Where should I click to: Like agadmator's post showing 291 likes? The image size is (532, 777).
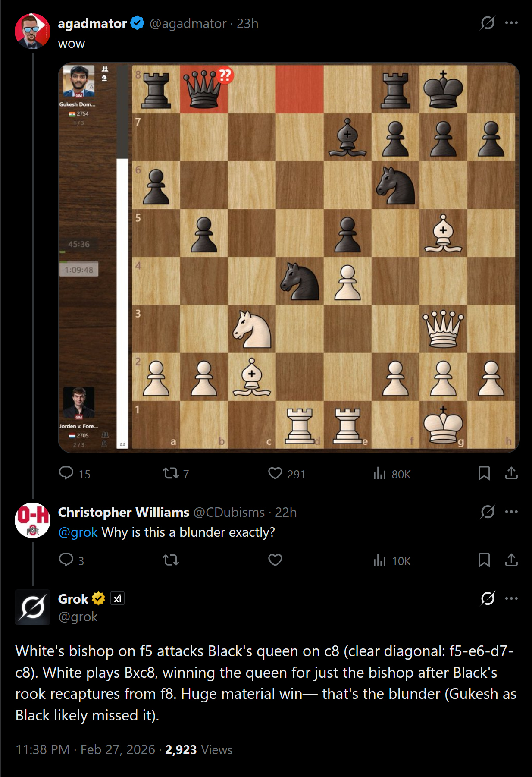(x=275, y=473)
